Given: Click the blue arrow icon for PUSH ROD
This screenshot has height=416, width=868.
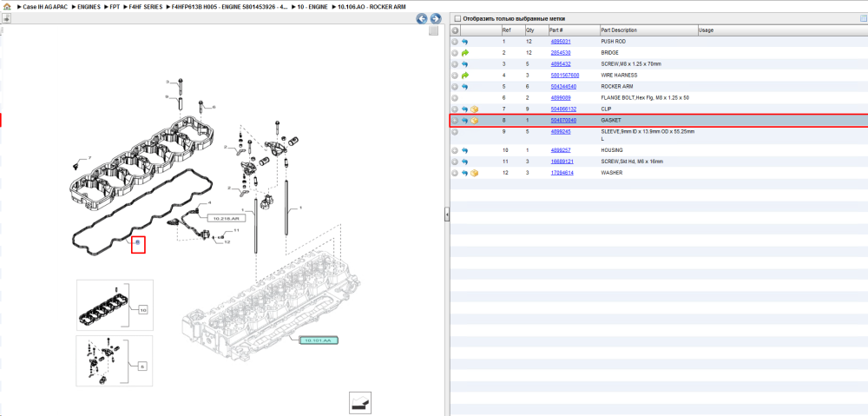Looking at the screenshot, I should 465,42.
